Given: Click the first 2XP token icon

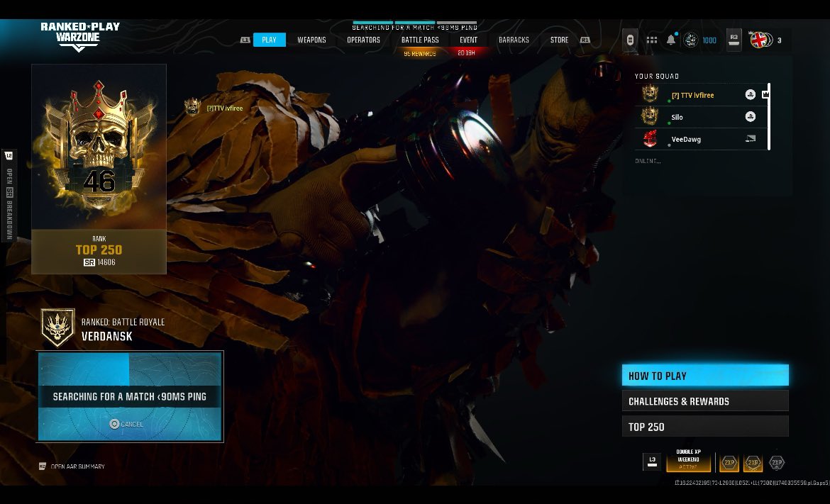Looking at the screenshot, I should click(729, 463).
